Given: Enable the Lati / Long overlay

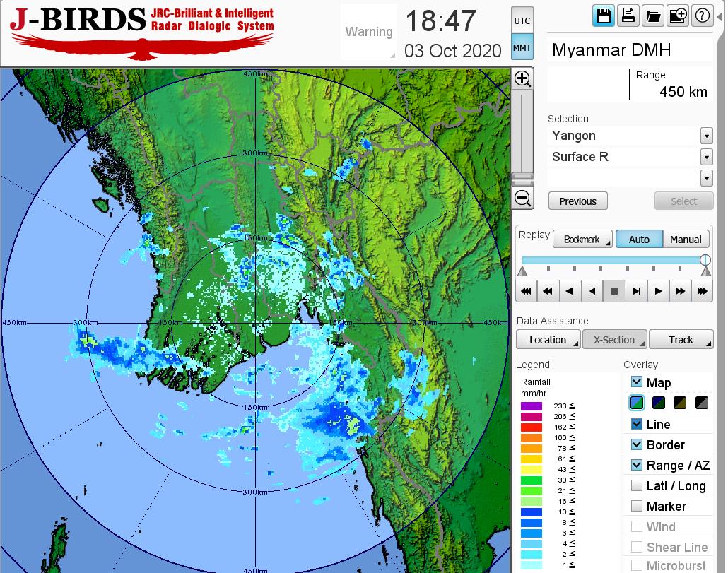Looking at the screenshot, I should coord(637,485).
